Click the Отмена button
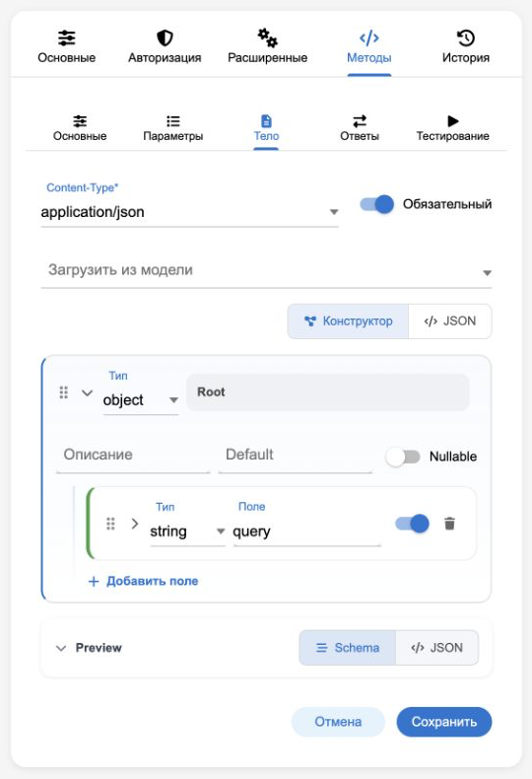 tap(338, 722)
